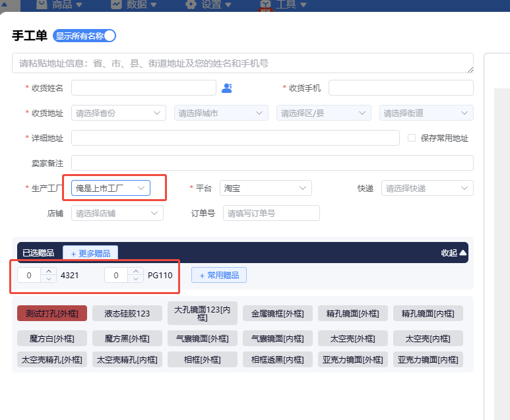The image size is (510, 420).
Task: Select the 太空壳精孔[外框] product
Action: (x=52, y=359)
